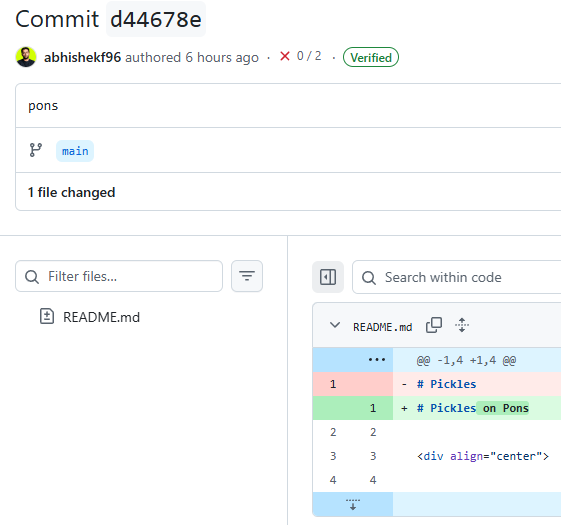
Task: Open the file filter options button
Action: [x=247, y=276]
